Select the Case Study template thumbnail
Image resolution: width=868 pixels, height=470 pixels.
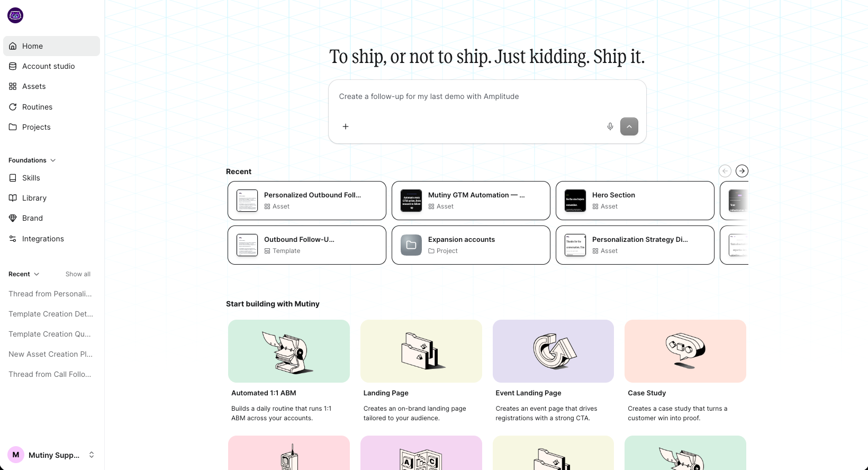(x=685, y=351)
